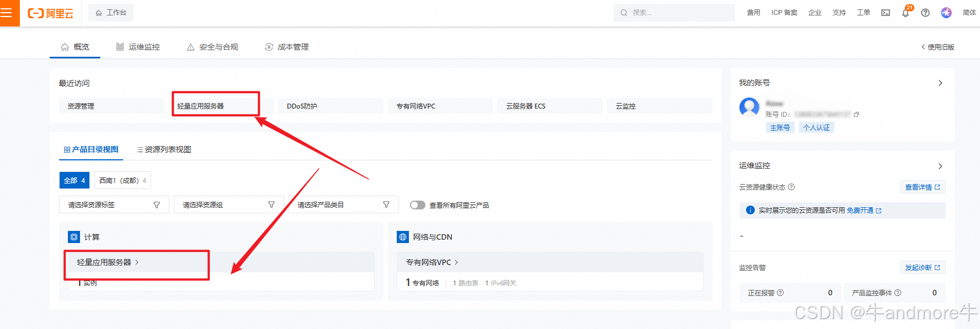Click the Alibaba Cloud logo

pos(50,13)
